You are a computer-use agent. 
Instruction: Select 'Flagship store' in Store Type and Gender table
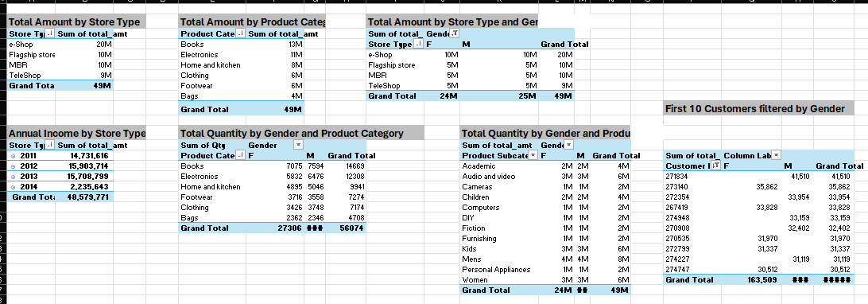click(395, 65)
